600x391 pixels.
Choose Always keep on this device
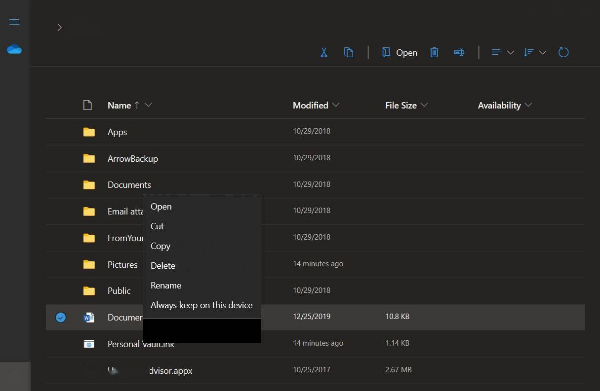[x=202, y=305]
